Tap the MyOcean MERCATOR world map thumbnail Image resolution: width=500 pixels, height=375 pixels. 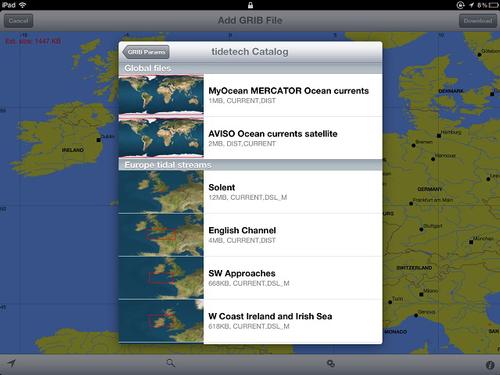click(x=161, y=95)
